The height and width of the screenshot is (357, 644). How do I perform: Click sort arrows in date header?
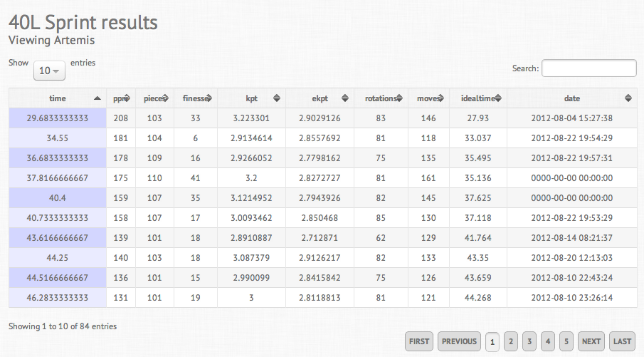pyautogui.click(x=628, y=98)
